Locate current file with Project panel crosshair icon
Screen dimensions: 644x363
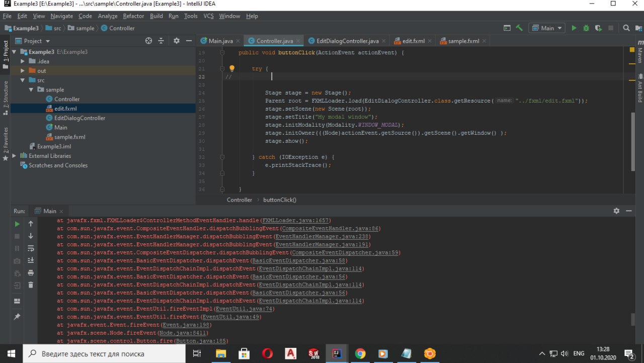(148, 41)
